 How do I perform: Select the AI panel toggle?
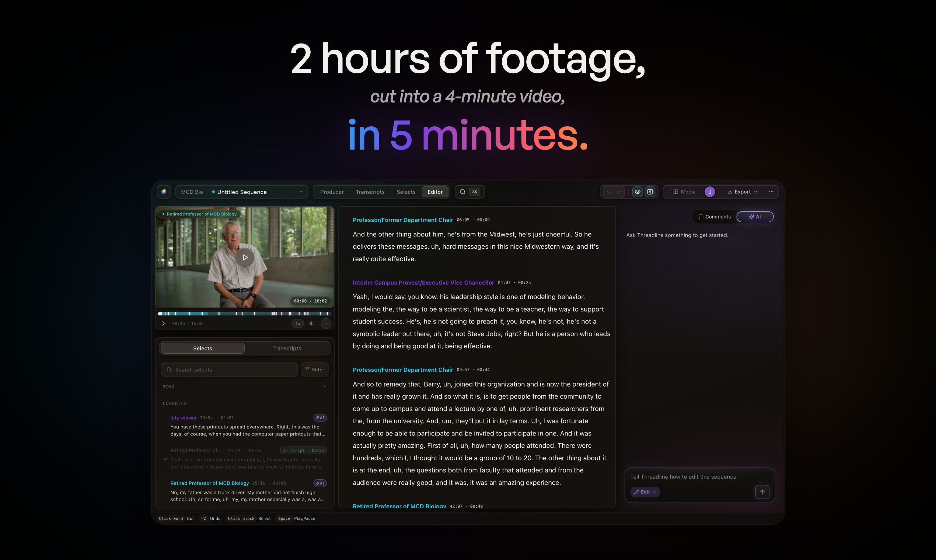pos(755,217)
